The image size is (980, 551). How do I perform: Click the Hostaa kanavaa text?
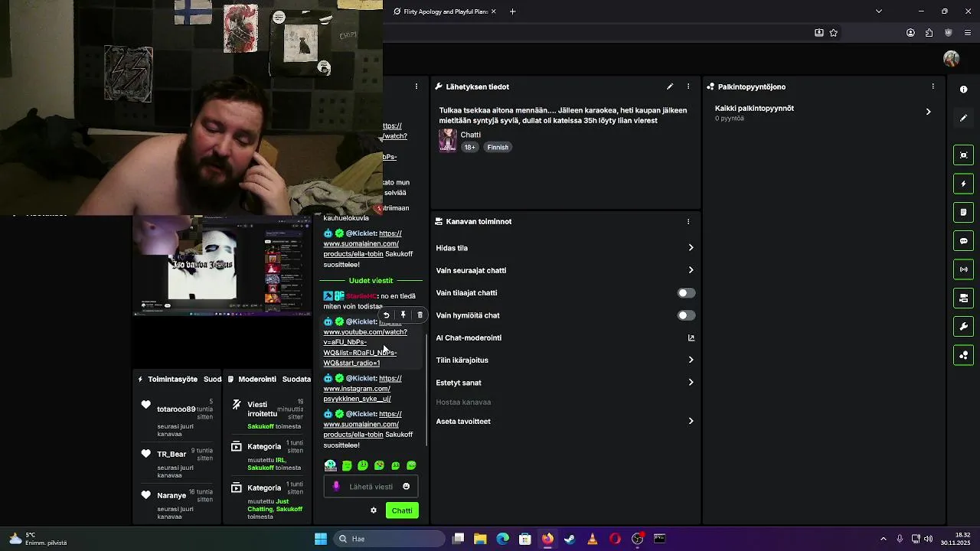pos(463,402)
